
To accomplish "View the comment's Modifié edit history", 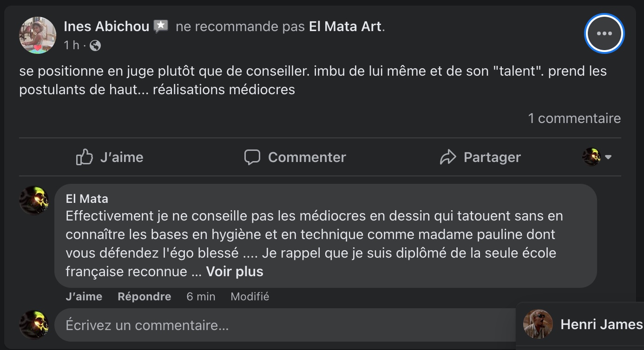I will [x=250, y=297].
